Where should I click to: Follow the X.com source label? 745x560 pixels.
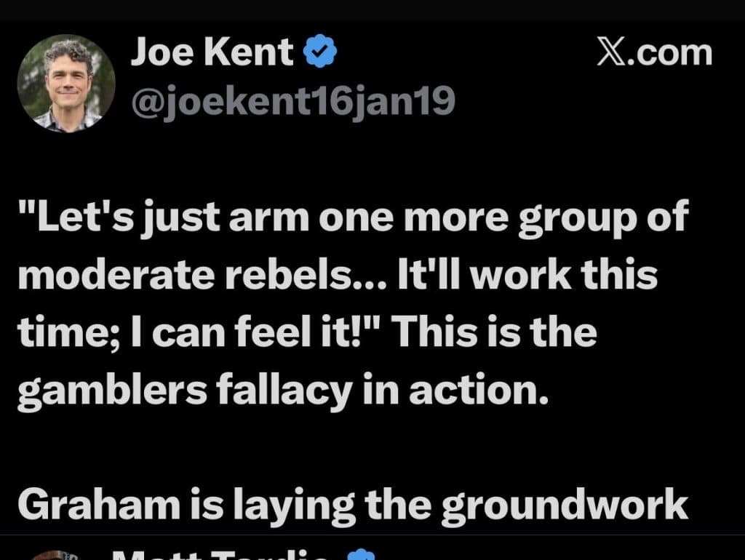tap(655, 52)
